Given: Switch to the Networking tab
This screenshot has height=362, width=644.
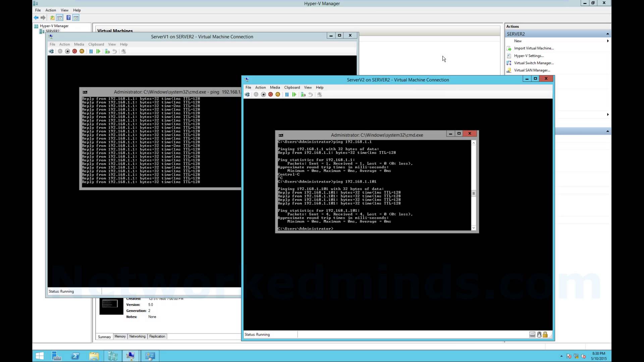Looking at the screenshot, I should [x=137, y=337].
